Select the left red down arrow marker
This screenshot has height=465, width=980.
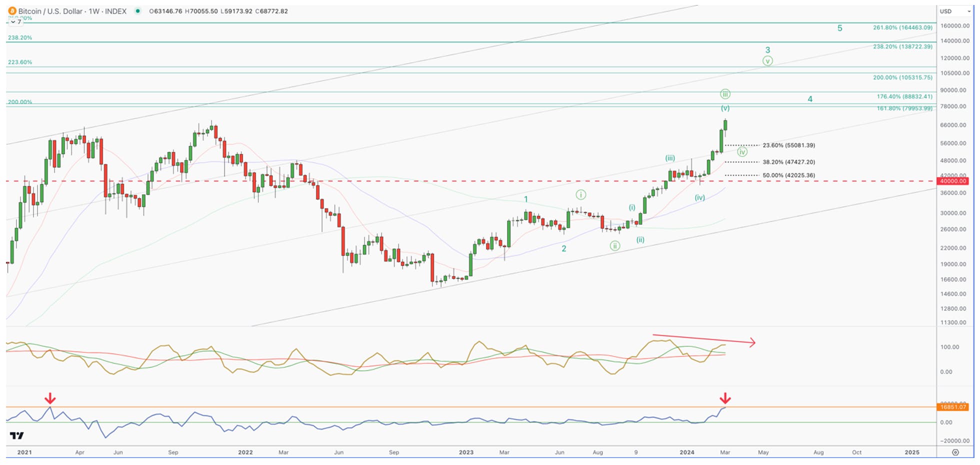(x=50, y=398)
